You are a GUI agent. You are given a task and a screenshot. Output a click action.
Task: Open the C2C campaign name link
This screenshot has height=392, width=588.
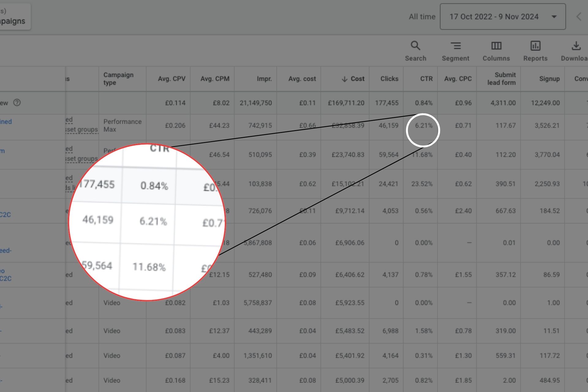point(6,215)
